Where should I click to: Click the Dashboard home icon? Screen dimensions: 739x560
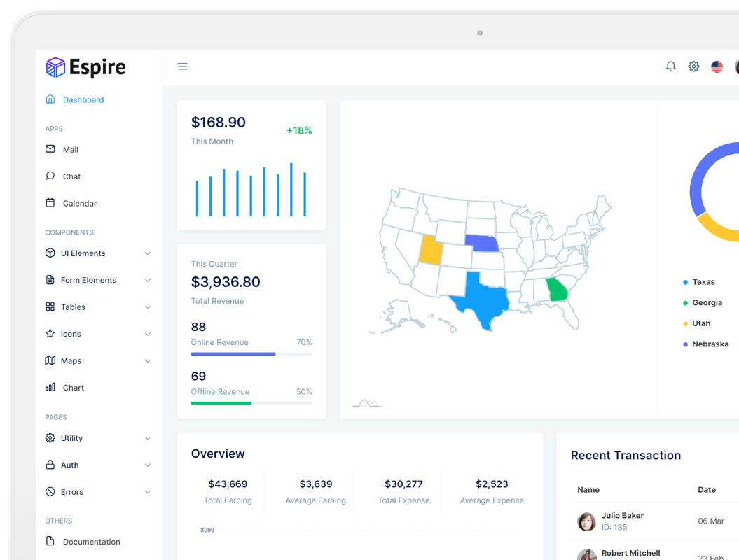[x=50, y=99]
